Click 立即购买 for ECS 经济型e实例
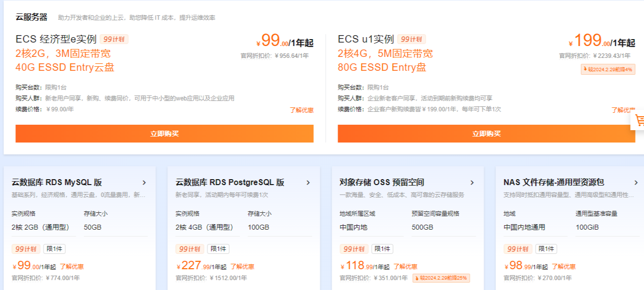 (164, 134)
